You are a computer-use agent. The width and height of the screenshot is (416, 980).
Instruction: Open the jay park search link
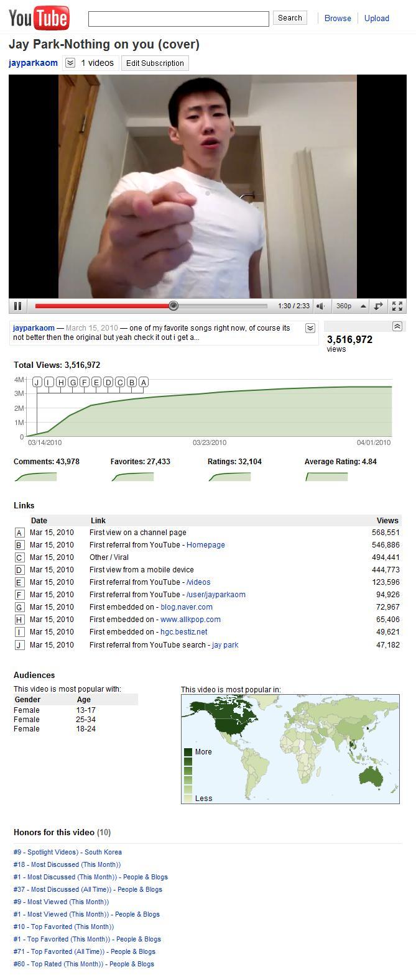click(x=225, y=645)
